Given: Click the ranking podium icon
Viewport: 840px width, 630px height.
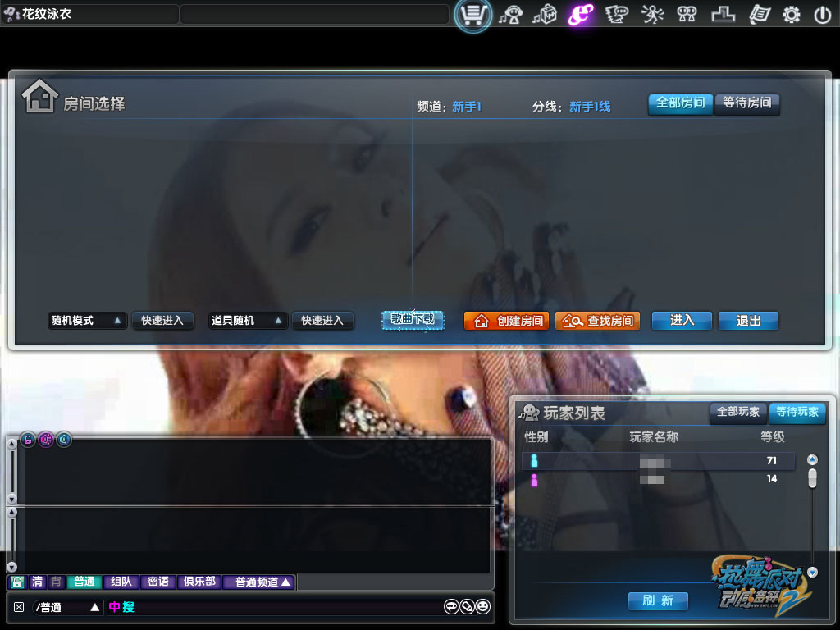Looking at the screenshot, I should [722, 15].
